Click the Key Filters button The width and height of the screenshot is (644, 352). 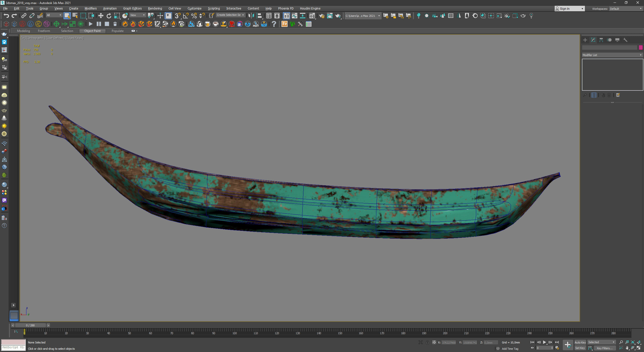pos(604,348)
